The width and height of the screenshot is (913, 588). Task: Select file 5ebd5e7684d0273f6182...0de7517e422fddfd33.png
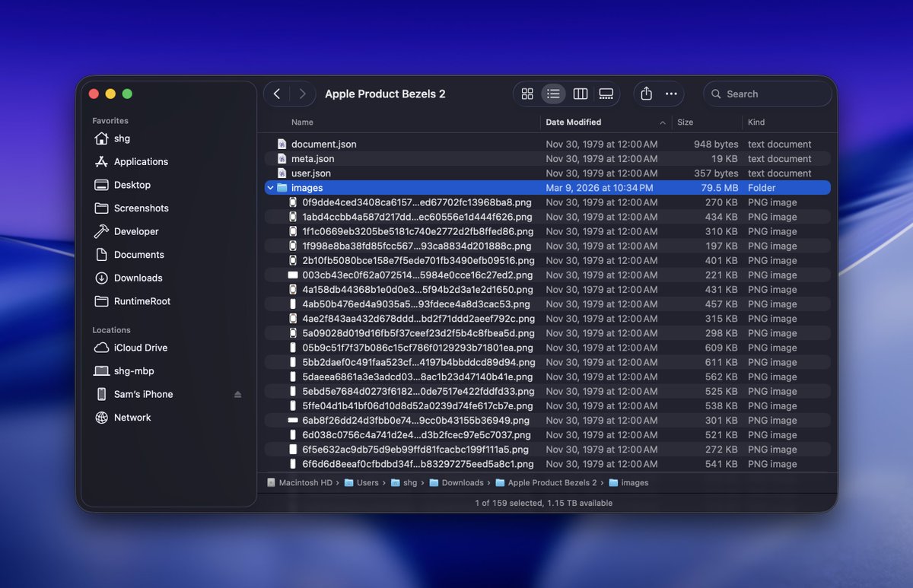pyautogui.click(x=548, y=391)
